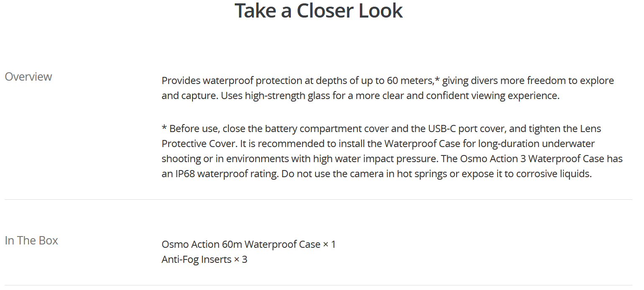Click the 'Osmo Action 3 Waterproof Case' phrase
The height and width of the screenshot is (290, 644).
[535, 159]
